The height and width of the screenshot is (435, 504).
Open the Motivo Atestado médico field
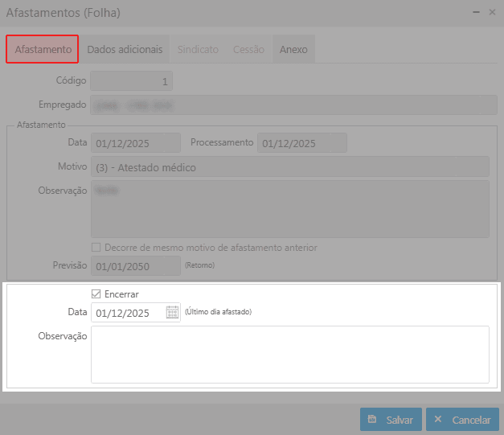coord(290,167)
